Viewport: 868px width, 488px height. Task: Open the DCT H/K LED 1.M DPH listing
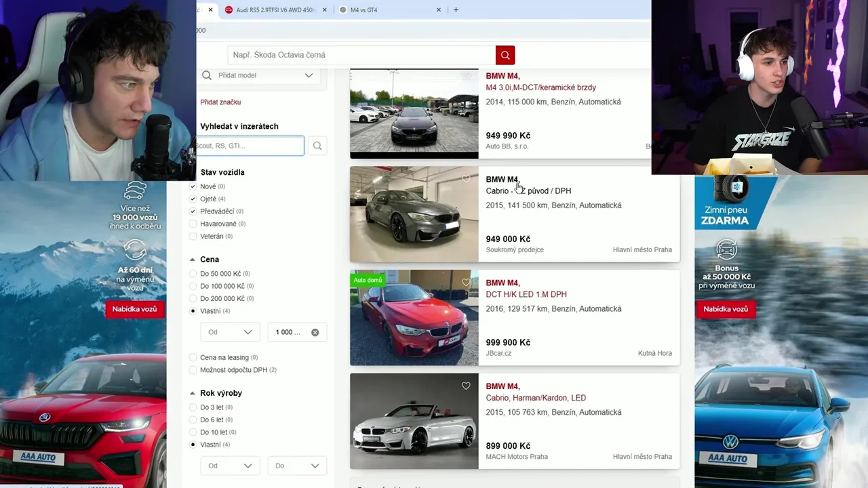[526, 294]
